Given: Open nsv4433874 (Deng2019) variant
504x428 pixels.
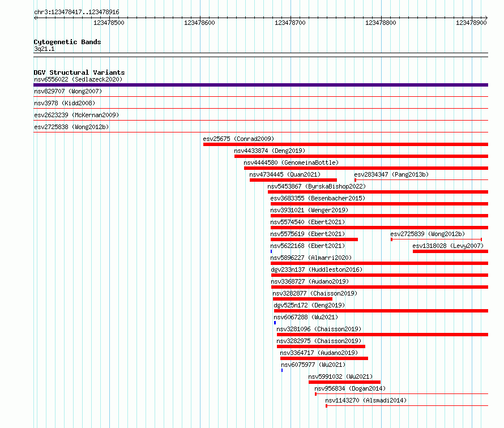Looking at the screenshot, I should (270, 151).
